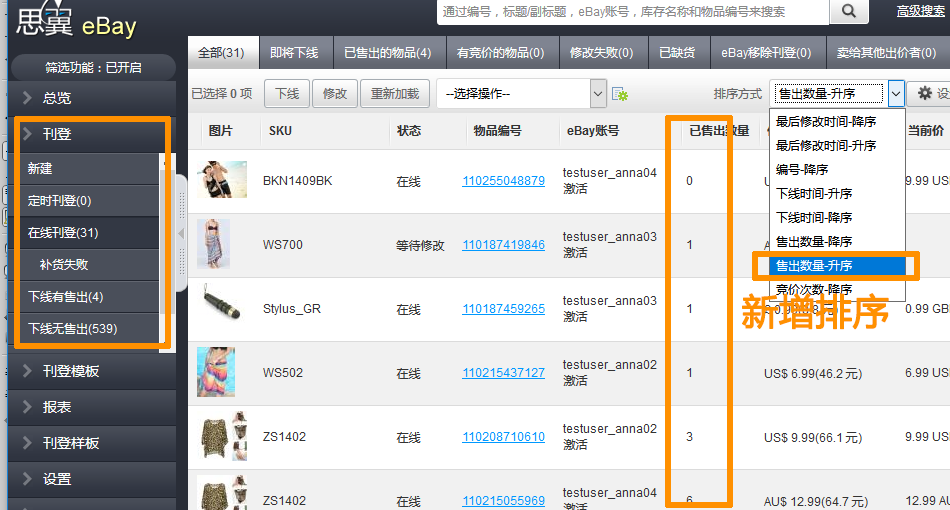Click thumbnail of Stylus_GR item
Image resolution: width=950 pixels, height=510 pixels.
click(x=222, y=303)
